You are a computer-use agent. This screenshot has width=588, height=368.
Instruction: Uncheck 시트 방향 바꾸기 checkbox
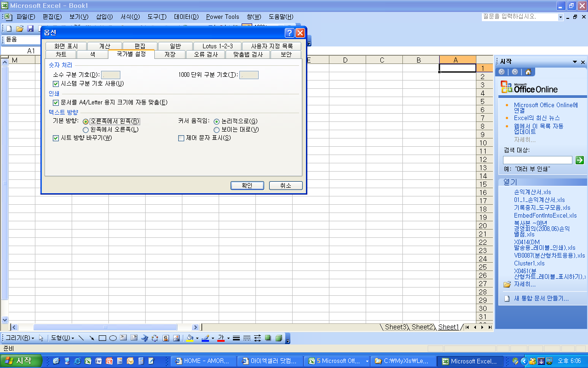click(x=56, y=138)
